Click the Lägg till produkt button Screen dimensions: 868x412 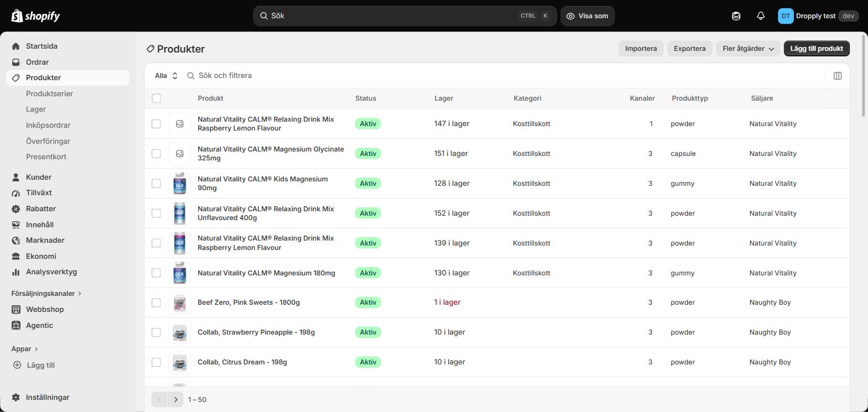(817, 49)
